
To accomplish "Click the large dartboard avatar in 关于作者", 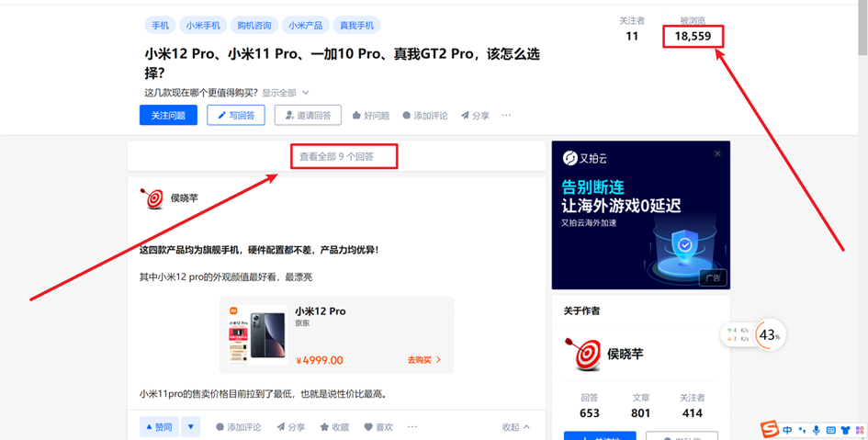I will coord(583,354).
